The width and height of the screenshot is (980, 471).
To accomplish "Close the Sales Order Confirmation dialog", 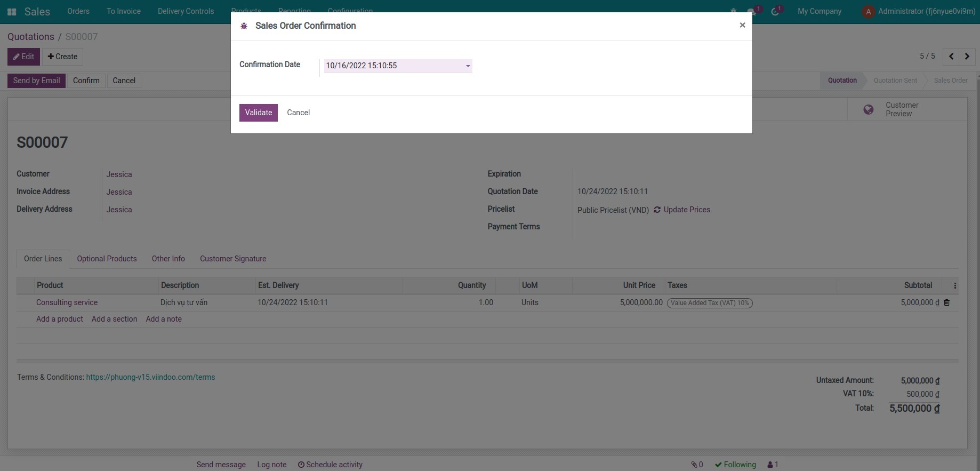I will point(742,25).
